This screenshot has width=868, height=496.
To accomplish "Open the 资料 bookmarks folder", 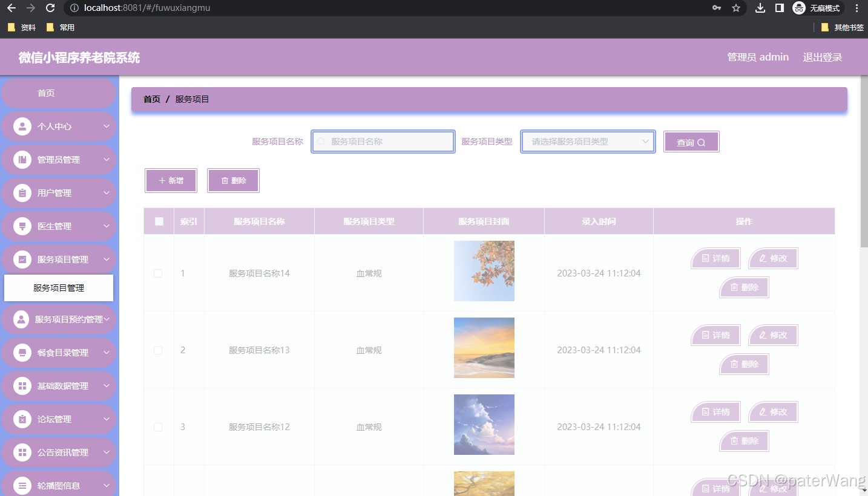I will point(22,27).
